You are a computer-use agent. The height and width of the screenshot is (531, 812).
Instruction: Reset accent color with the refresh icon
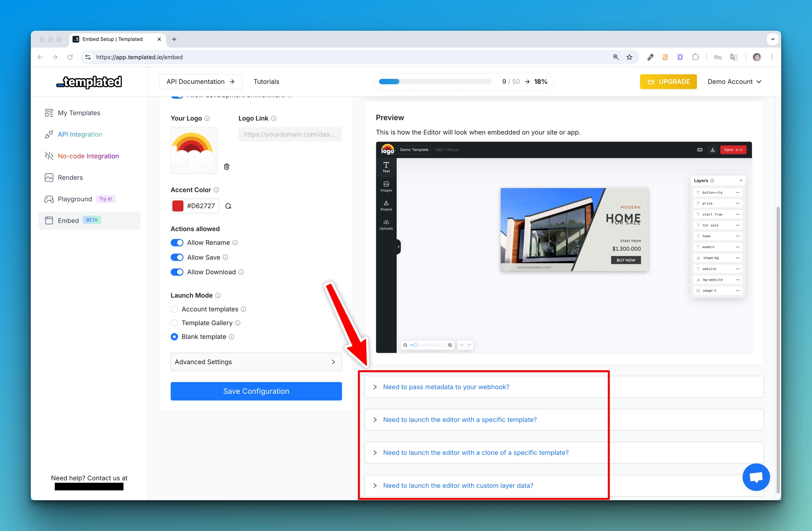tap(228, 206)
